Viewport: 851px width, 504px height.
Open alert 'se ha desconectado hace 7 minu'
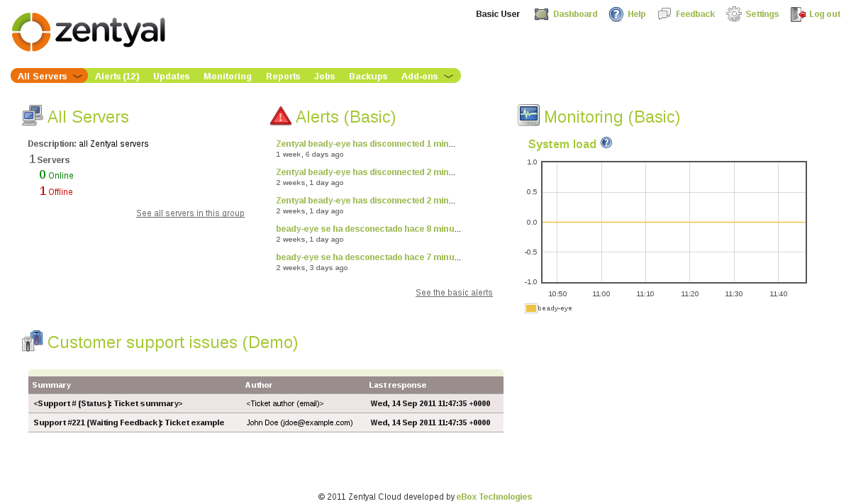point(368,257)
